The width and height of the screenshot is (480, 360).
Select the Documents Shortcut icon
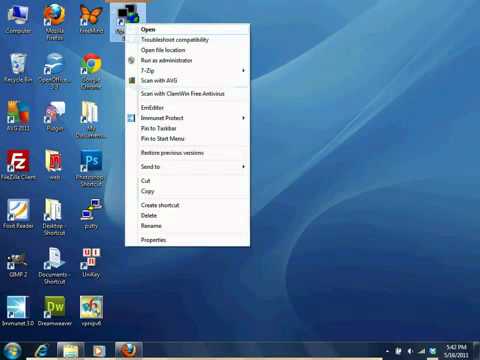(54, 266)
